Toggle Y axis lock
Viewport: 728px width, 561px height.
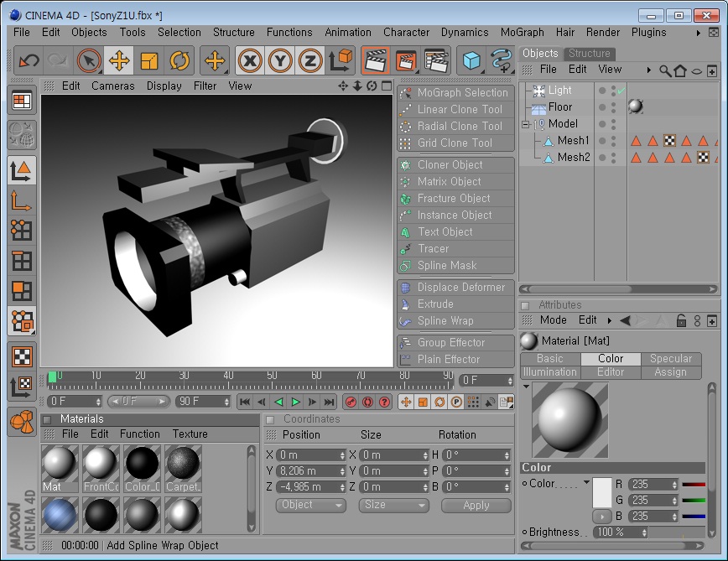tap(280, 60)
